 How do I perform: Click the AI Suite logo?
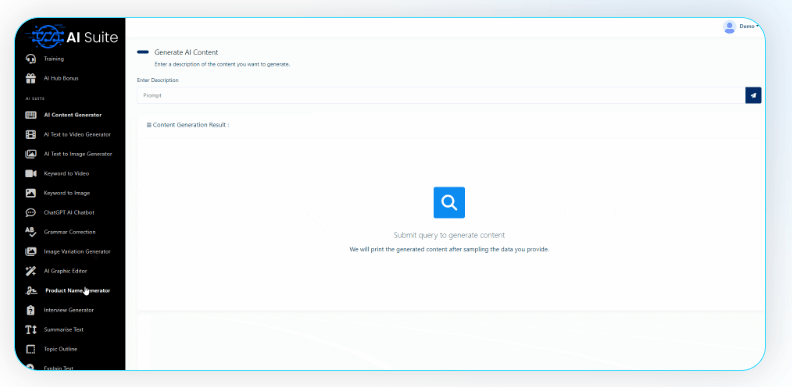point(73,36)
